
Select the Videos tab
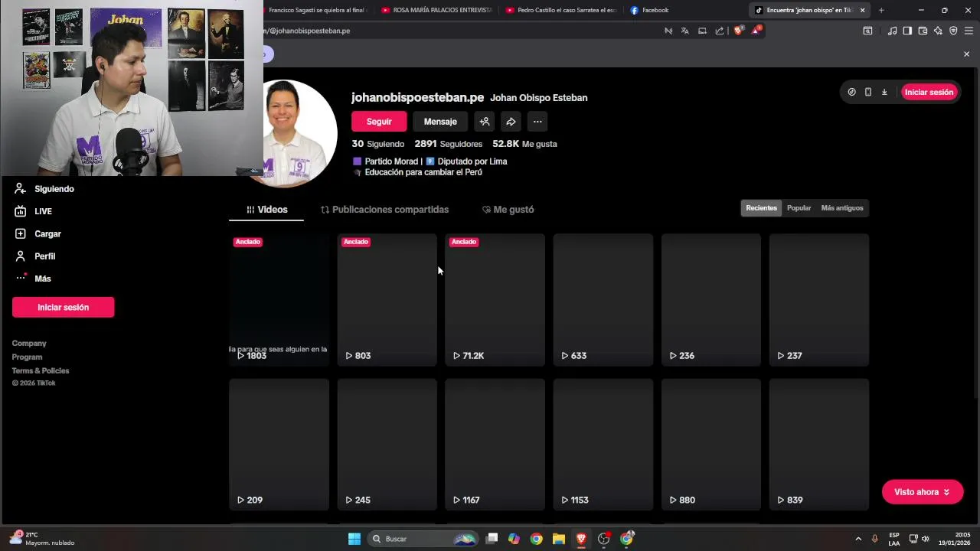coord(266,210)
